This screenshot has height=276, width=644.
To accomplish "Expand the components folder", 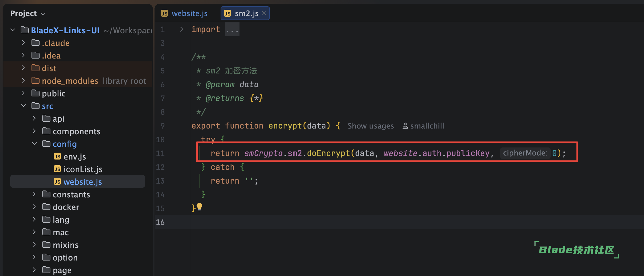I will (34, 131).
